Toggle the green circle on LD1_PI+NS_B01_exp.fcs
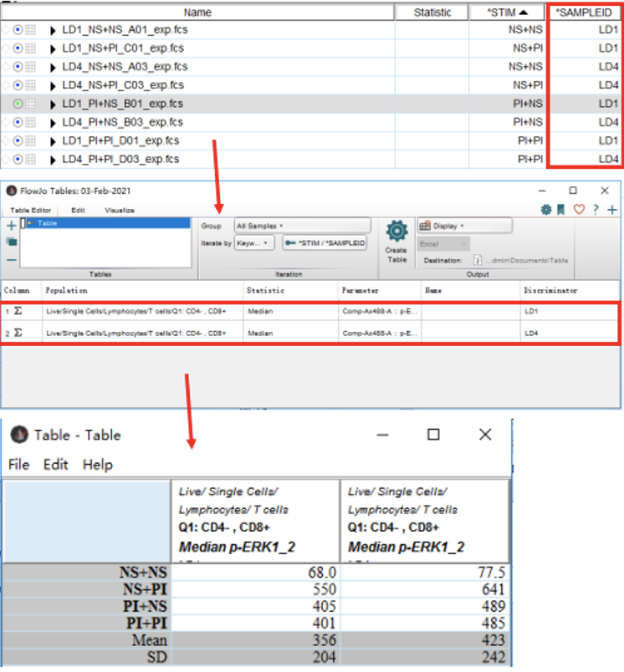Image resolution: width=624 pixels, height=672 pixels. click(18, 104)
